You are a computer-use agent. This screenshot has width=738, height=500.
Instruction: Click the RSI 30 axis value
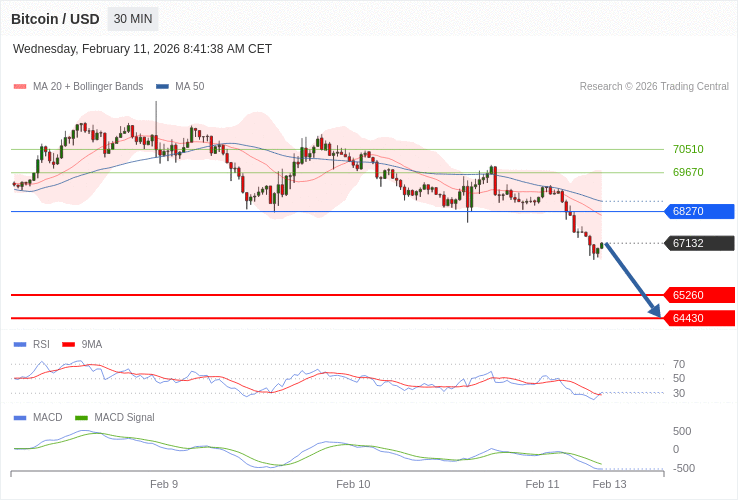[679, 393]
